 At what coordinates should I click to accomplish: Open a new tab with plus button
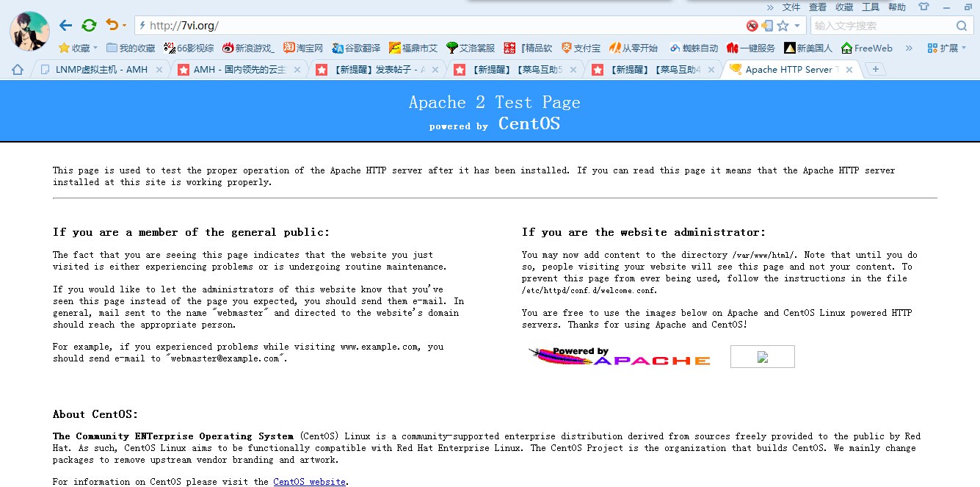tap(875, 69)
